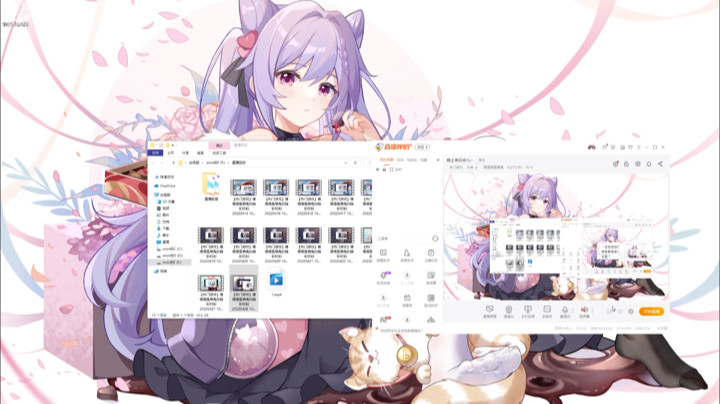Select 3D Objects in Explorer sidebar
This screenshot has height=404, width=720.
click(166, 202)
